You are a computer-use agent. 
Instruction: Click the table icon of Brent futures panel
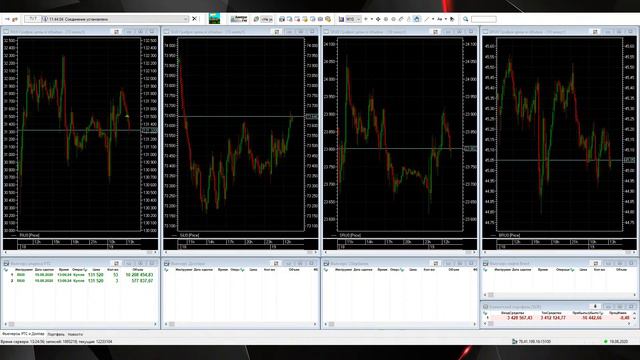pos(486,264)
